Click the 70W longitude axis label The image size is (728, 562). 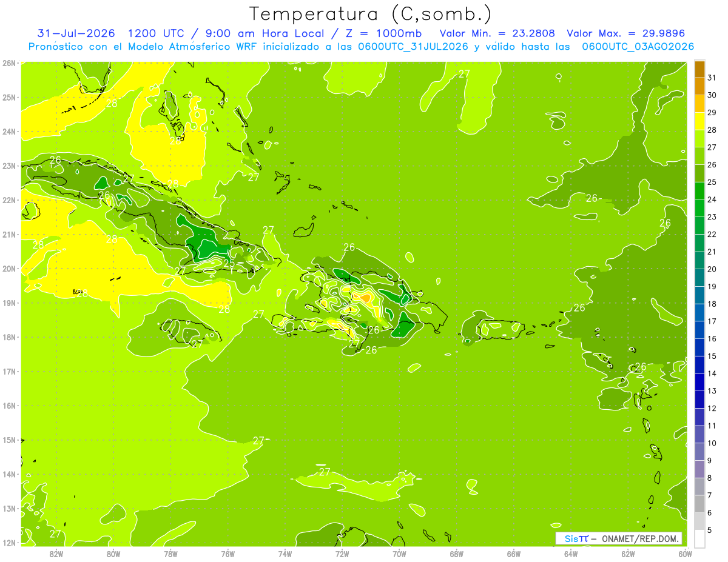[399, 553]
